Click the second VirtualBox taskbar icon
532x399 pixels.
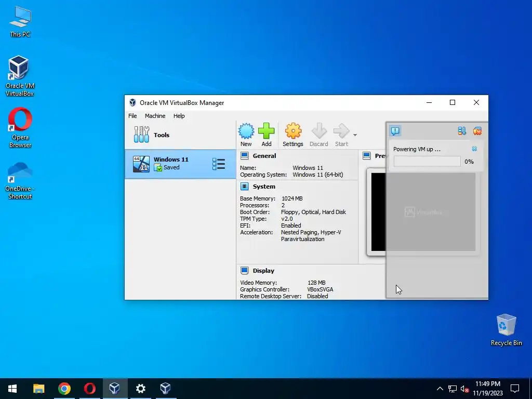pyautogui.click(x=166, y=389)
